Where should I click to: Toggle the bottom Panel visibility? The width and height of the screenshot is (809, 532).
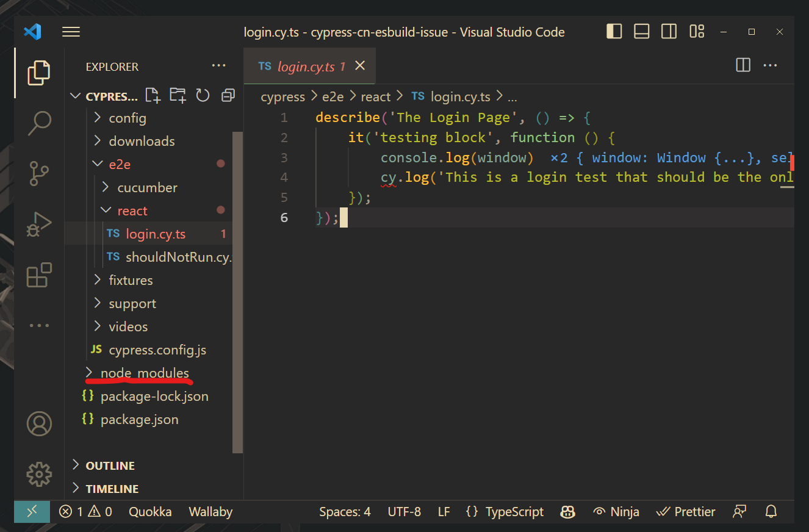641,31
